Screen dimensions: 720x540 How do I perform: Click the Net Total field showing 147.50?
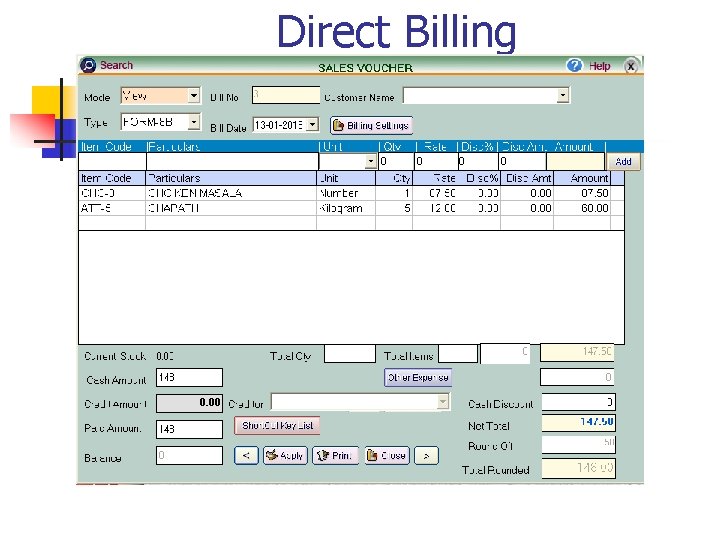click(578, 422)
